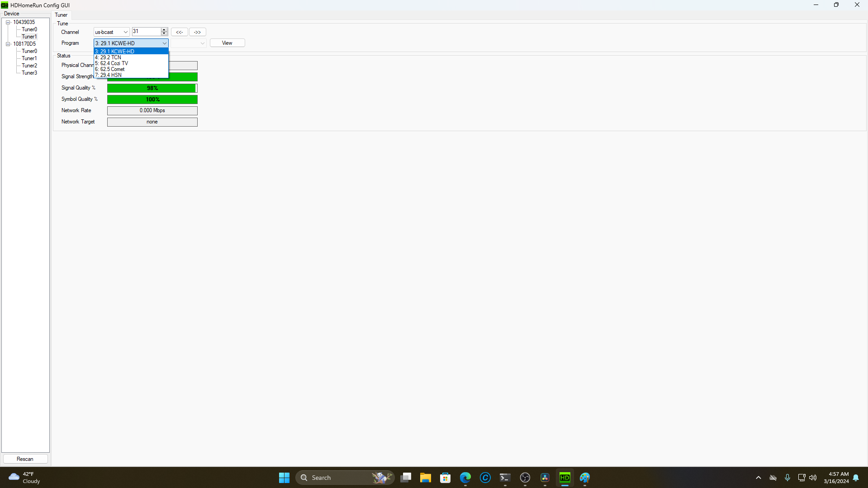The image size is (868, 488).
Task: Show hidden system tray icons
Action: click(x=759, y=478)
